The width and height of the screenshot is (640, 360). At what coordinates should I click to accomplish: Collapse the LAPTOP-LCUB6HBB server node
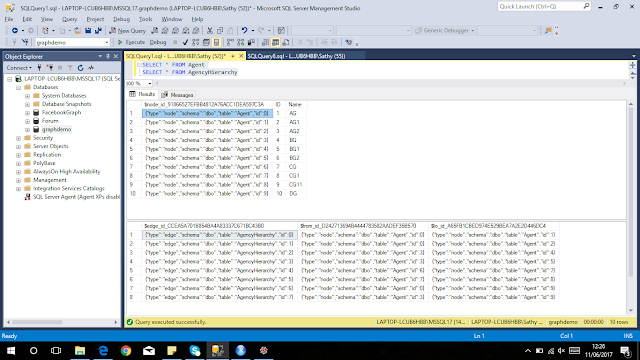click(x=9, y=79)
